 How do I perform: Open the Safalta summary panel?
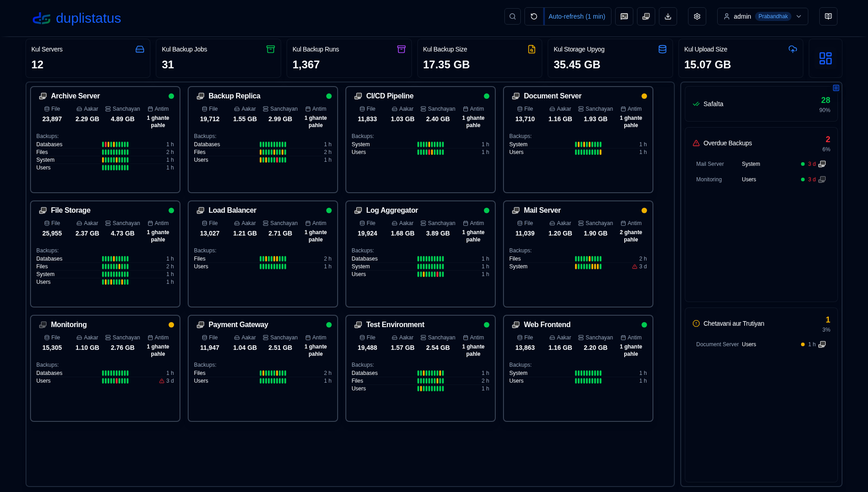pos(761,104)
